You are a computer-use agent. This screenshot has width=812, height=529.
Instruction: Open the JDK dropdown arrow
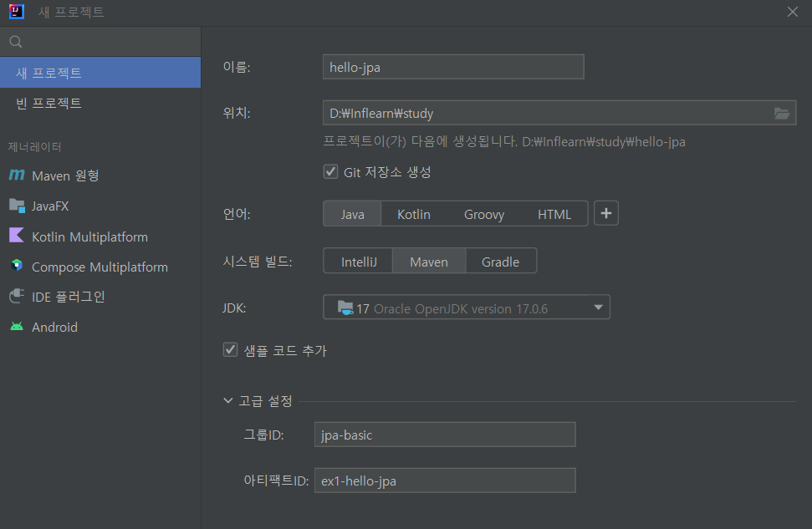[598, 308]
